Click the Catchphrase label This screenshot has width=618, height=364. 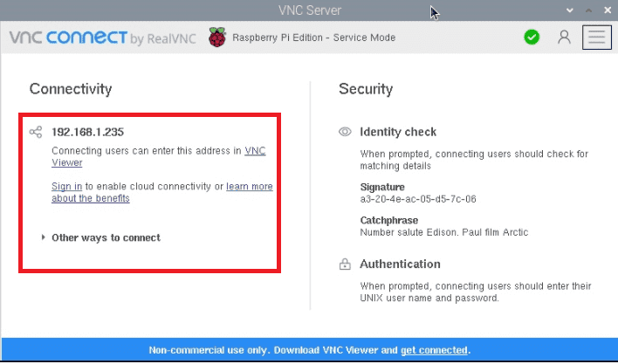389,220
